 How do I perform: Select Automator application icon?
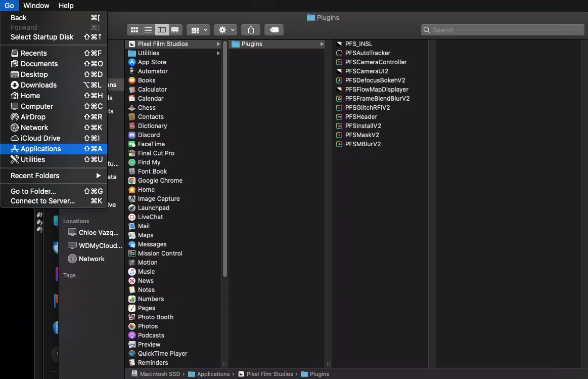click(132, 71)
